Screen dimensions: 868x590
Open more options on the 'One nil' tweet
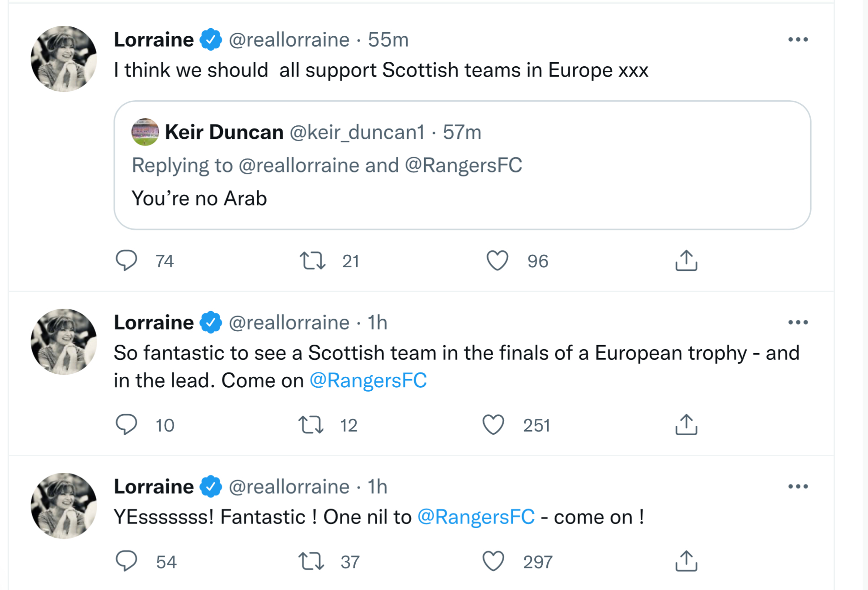point(798,486)
